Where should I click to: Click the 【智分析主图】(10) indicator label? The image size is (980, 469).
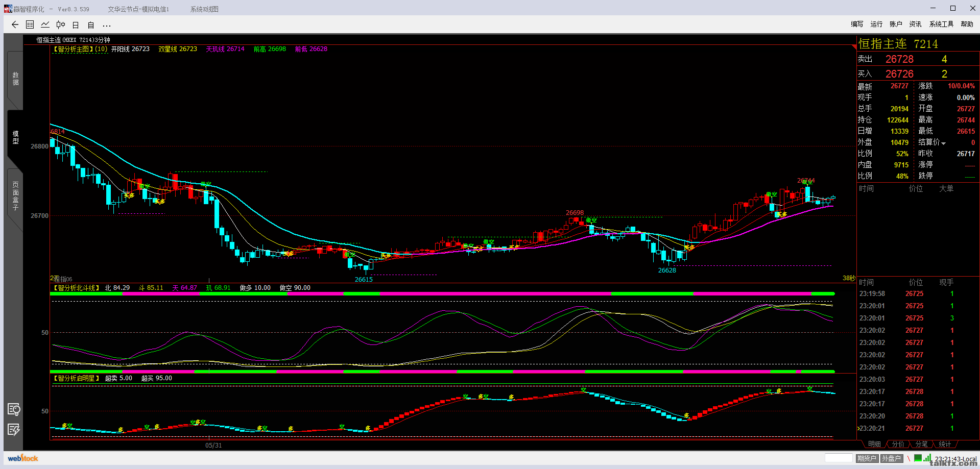pyautogui.click(x=79, y=49)
